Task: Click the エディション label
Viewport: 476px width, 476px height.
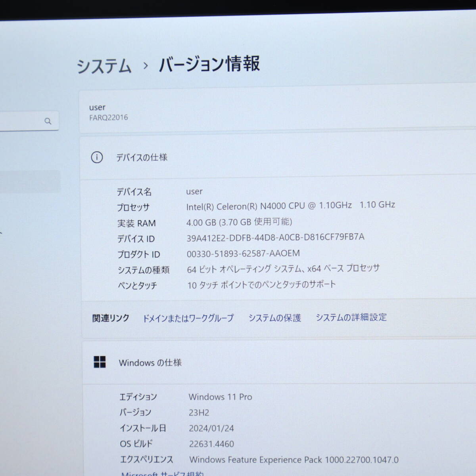Action: (138, 397)
